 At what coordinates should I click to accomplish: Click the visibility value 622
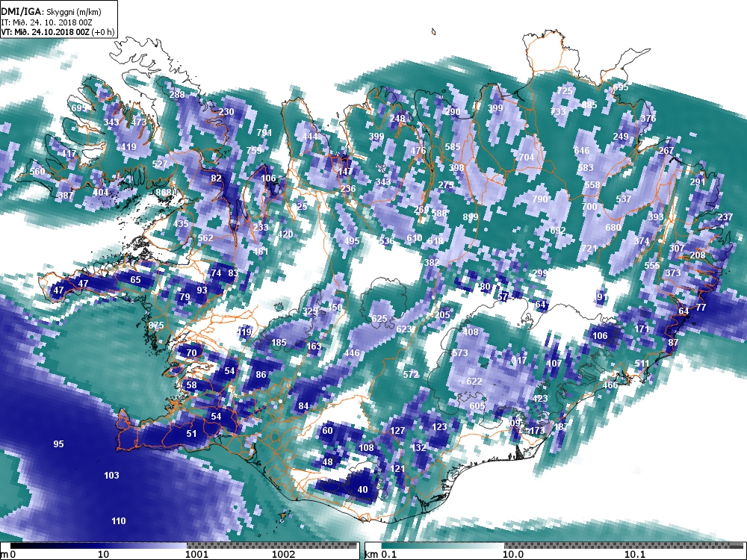[x=474, y=382]
